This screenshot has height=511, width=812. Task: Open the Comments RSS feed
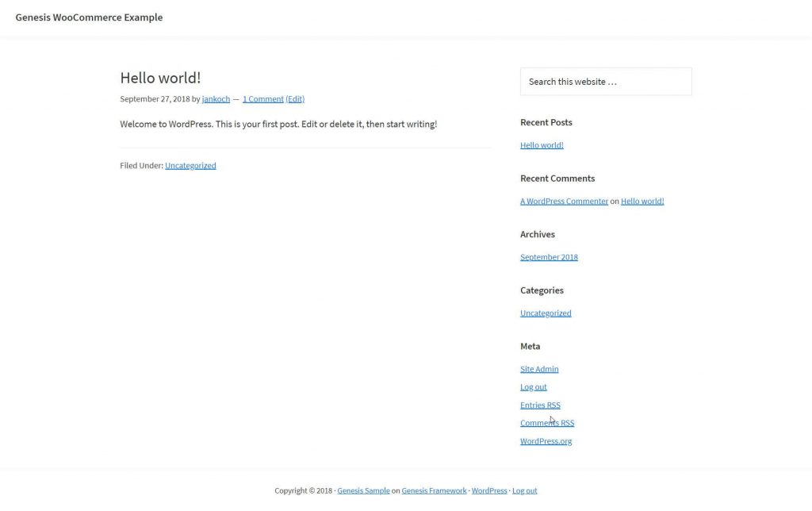547,423
